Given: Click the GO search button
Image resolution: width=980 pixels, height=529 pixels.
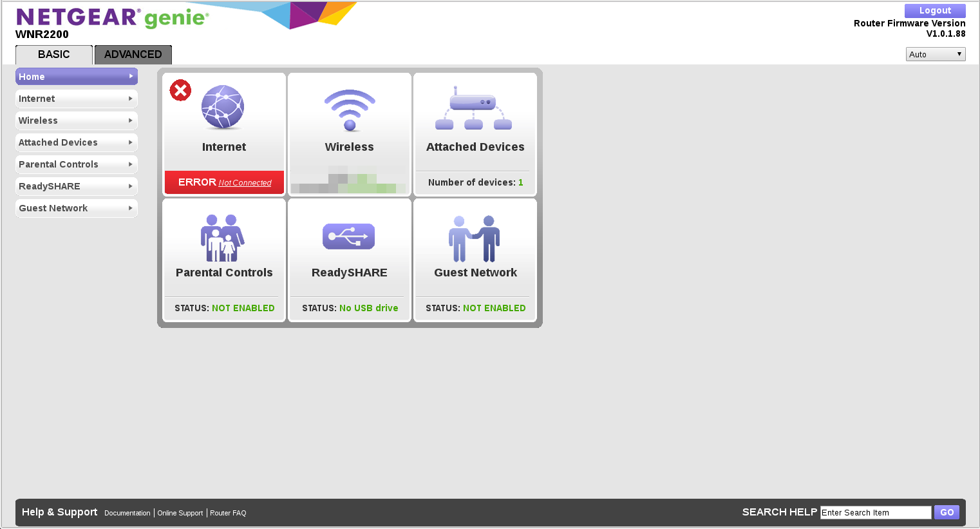Looking at the screenshot, I should tap(947, 512).
